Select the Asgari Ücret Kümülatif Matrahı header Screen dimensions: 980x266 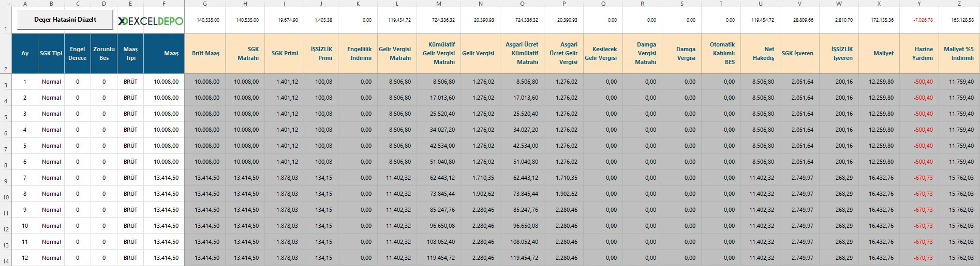(522, 53)
